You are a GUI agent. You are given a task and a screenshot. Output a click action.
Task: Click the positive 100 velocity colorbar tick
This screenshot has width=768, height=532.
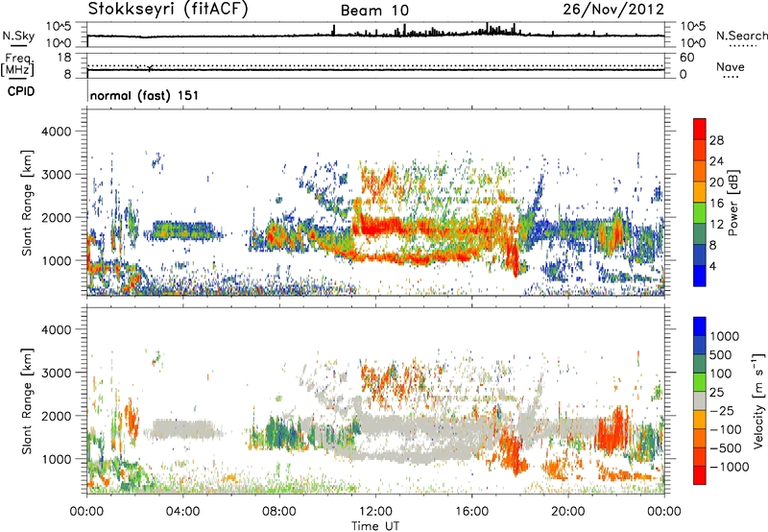click(721, 374)
